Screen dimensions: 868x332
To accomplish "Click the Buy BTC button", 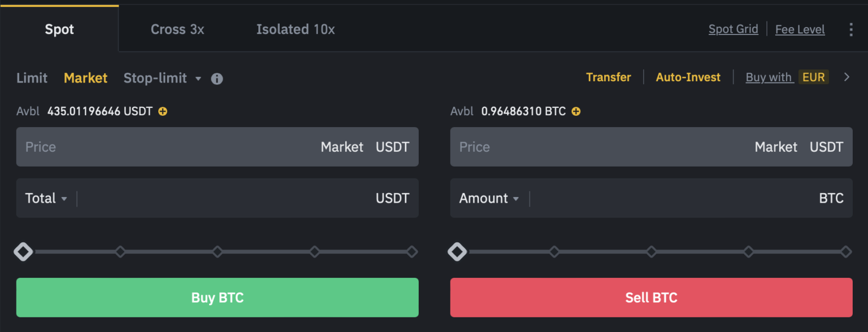I will [217, 298].
